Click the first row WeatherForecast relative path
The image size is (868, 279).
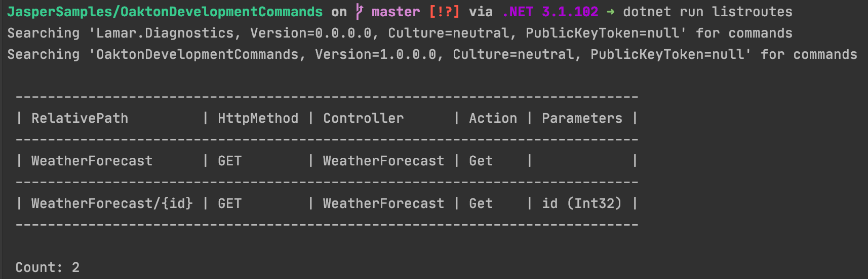(x=92, y=161)
